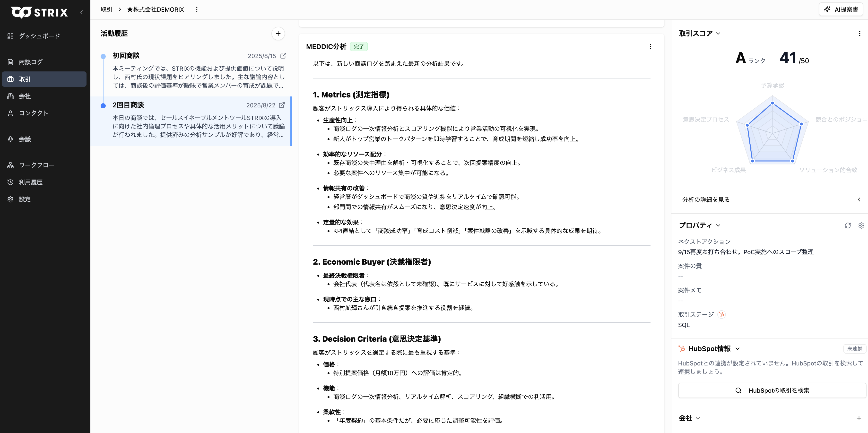The image size is (868, 433).
Task: Select the 2回目商談 activity entry
Action: point(191,121)
